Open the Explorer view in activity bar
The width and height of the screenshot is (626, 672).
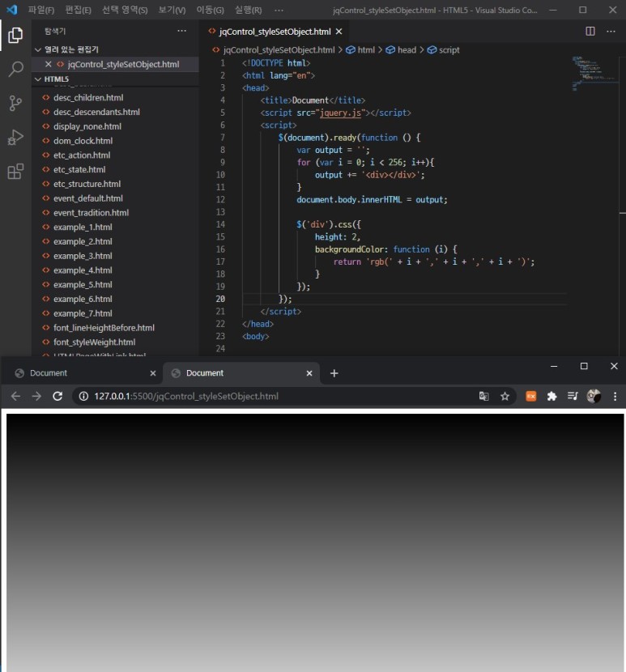pos(15,35)
